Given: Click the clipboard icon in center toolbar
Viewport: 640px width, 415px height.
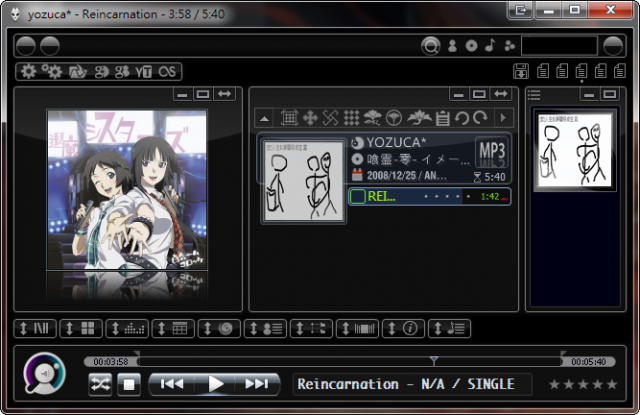Looking at the screenshot, I should click(x=442, y=118).
